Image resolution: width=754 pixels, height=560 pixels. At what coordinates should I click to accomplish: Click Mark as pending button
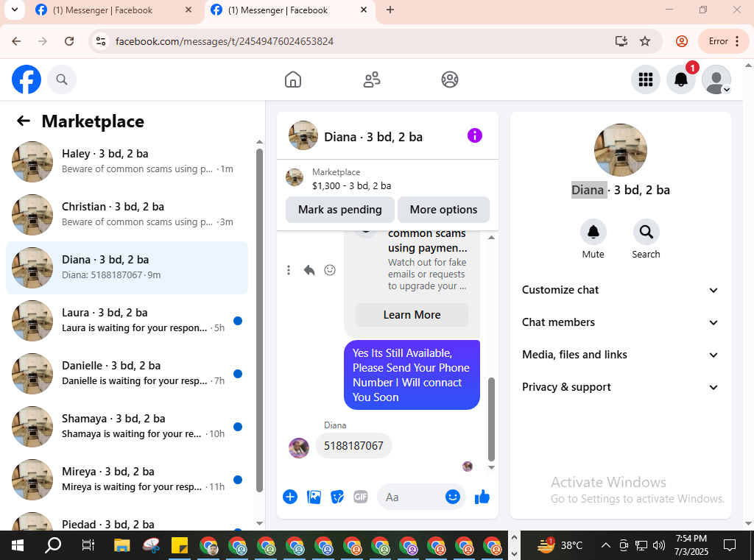[x=340, y=210]
